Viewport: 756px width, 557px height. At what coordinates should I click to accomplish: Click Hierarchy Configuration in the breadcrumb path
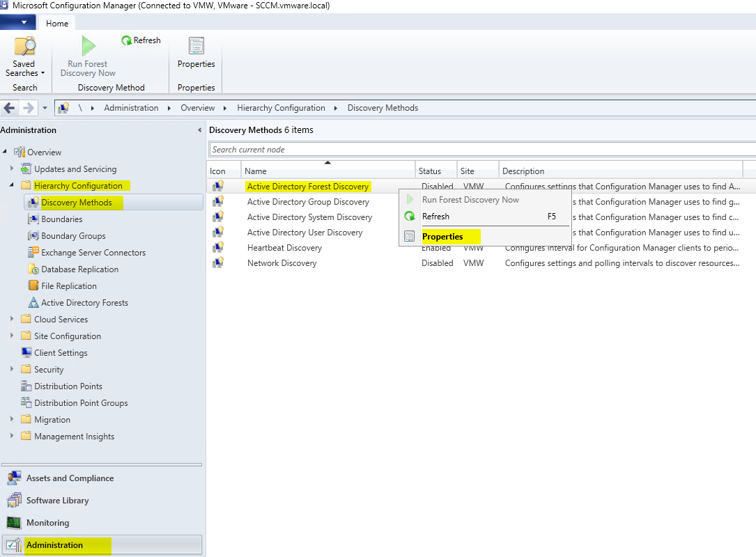click(281, 108)
